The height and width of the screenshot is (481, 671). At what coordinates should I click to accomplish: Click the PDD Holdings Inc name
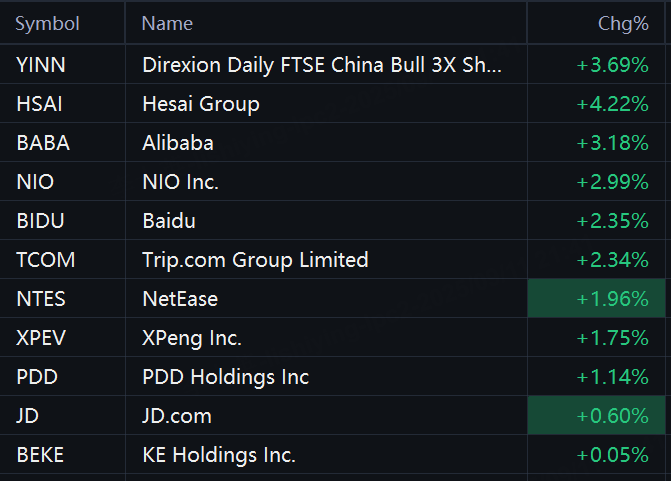click(226, 377)
